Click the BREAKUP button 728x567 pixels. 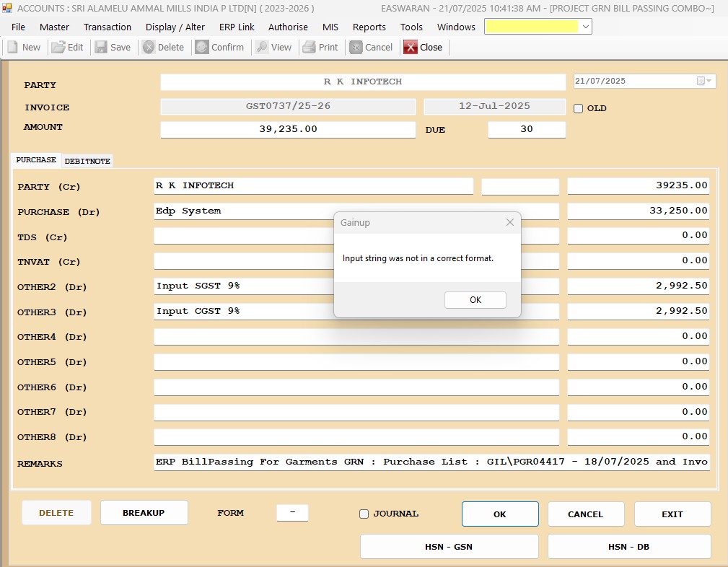[144, 513]
